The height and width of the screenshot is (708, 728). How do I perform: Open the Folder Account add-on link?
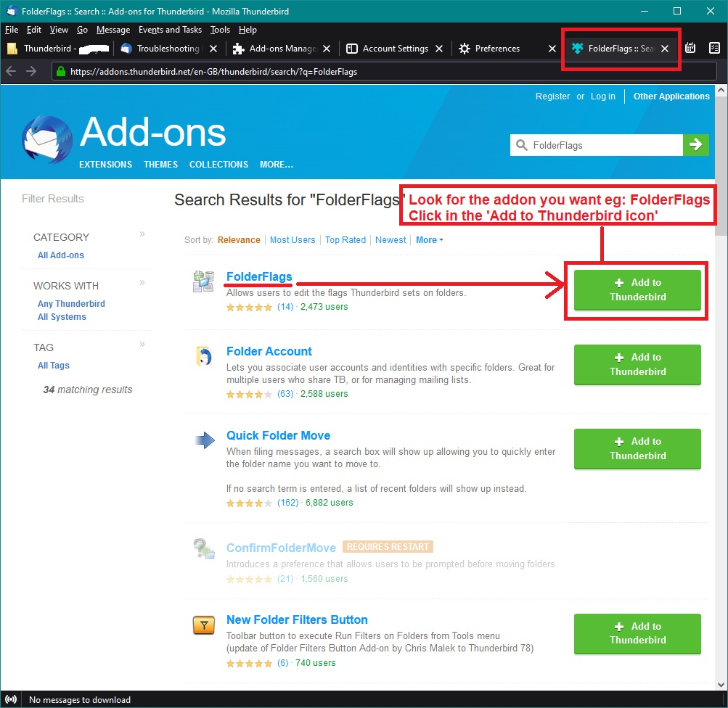click(269, 351)
